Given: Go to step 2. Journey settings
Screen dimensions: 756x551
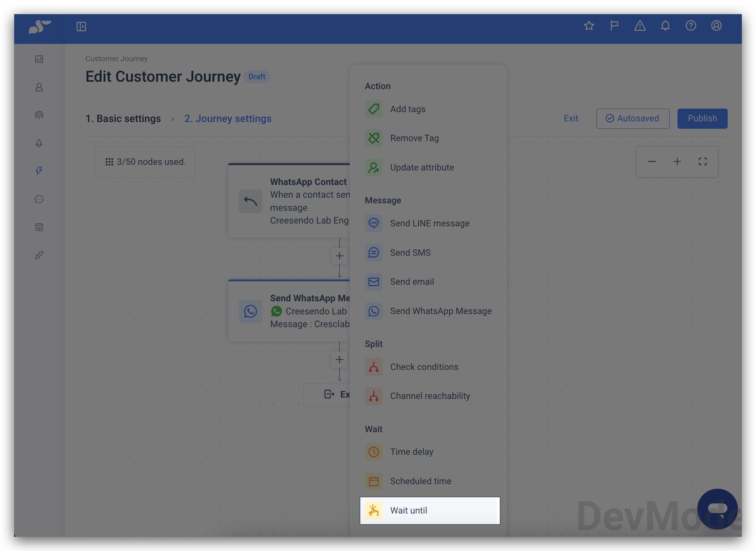Looking at the screenshot, I should (x=228, y=118).
